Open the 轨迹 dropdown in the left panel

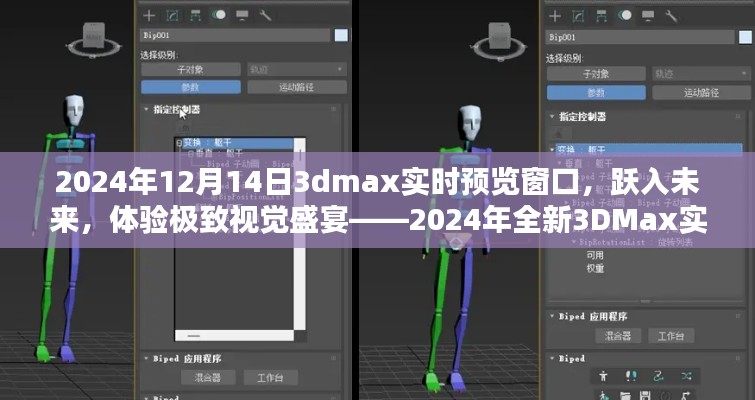pyautogui.click(x=297, y=69)
